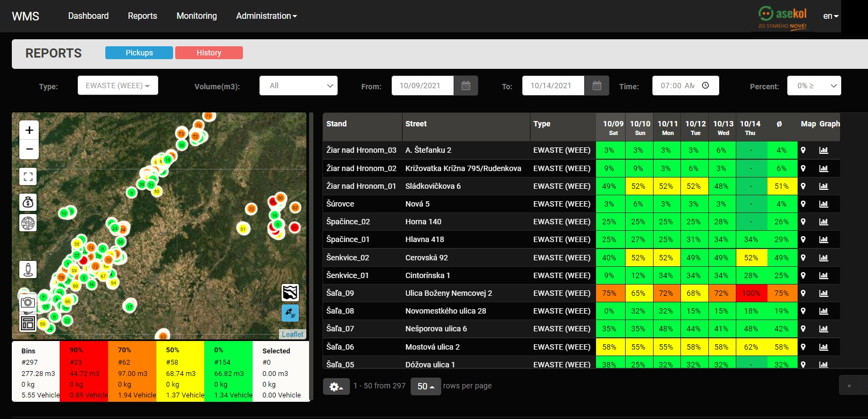Zoom out on the map
The image size is (868, 419).
(x=29, y=149)
